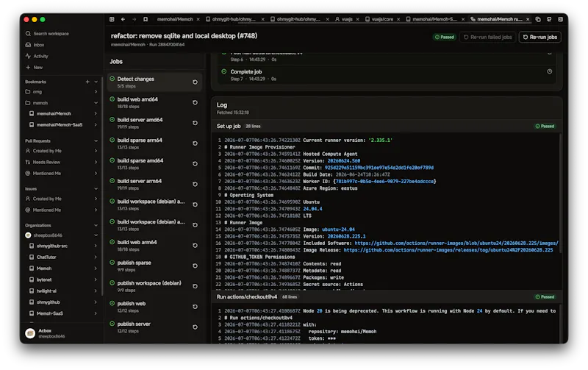The width and height of the screenshot is (588, 370).
Task: Re-run the publish sparse job
Action: (195, 266)
